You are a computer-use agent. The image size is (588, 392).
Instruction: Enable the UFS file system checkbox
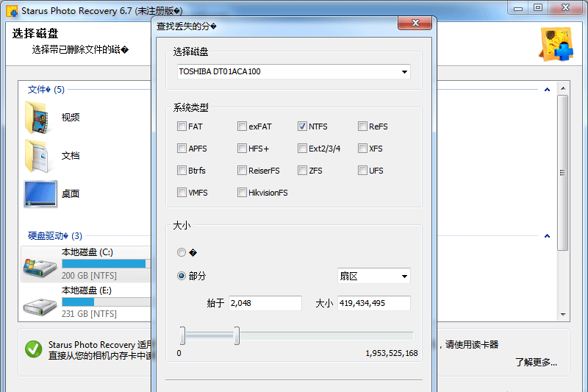pos(362,171)
